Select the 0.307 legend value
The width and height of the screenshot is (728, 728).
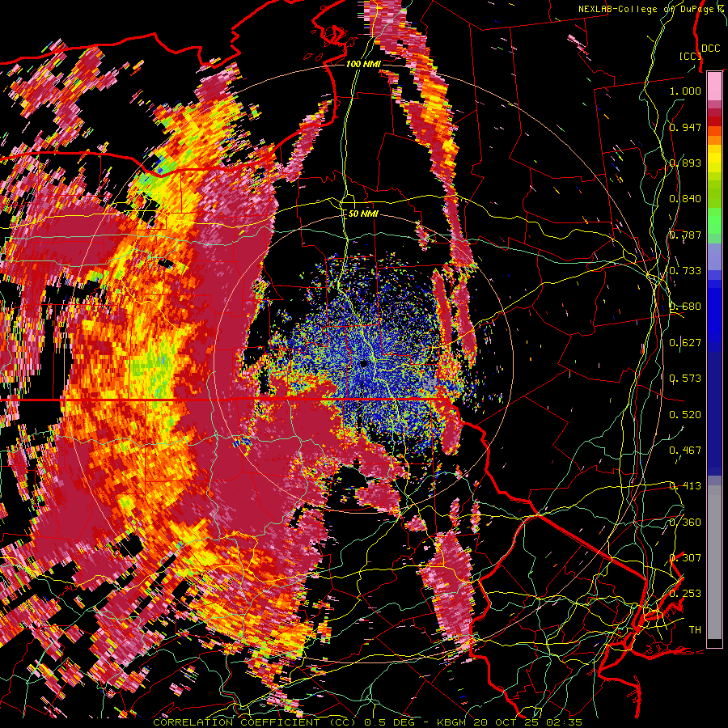click(685, 558)
